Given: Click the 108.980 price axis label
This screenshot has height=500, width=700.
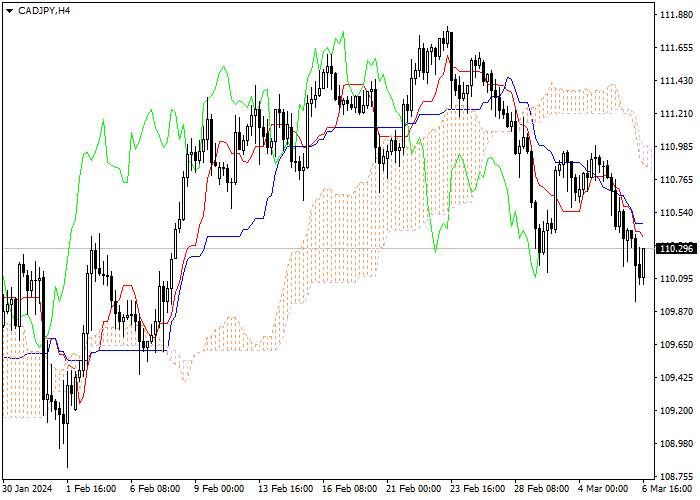Looking at the screenshot, I should pyautogui.click(x=676, y=444).
